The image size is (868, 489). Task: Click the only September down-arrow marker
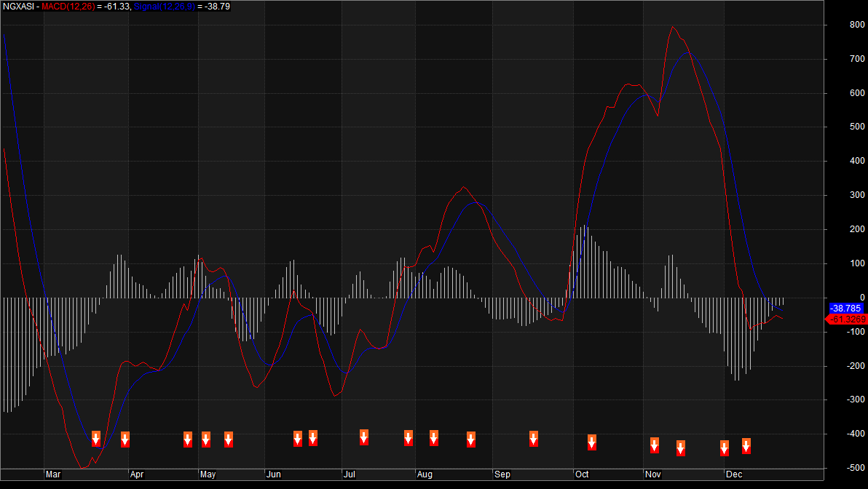point(534,439)
